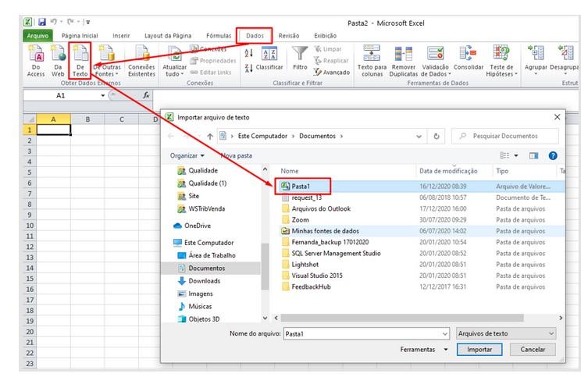
Task: Sort descending Z to A icon
Action: pos(248,68)
